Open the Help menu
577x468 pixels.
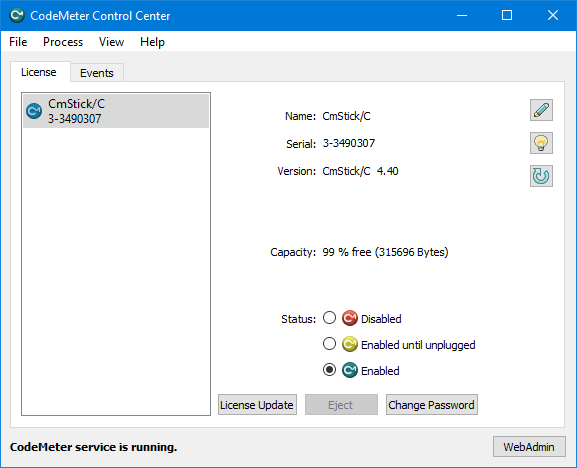pos(152,42)
